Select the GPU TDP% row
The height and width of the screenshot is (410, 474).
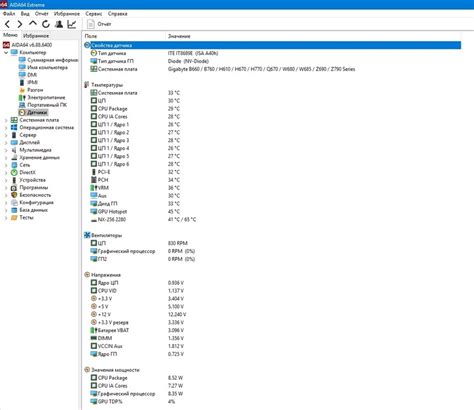pyautogui.click(x=272, y=401)
